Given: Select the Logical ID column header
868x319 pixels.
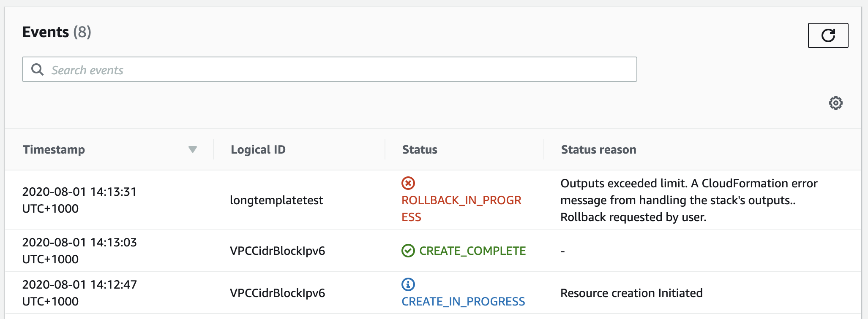Looking at the screenshot, I should [258, 149].
